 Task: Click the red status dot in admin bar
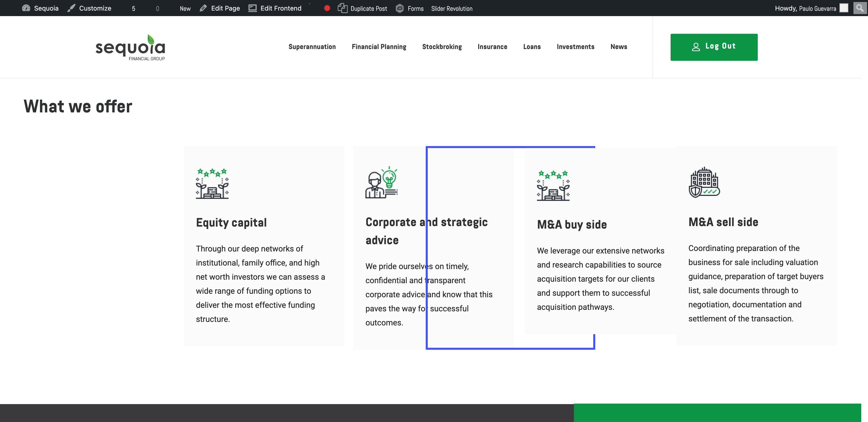[x=327, y=8]
